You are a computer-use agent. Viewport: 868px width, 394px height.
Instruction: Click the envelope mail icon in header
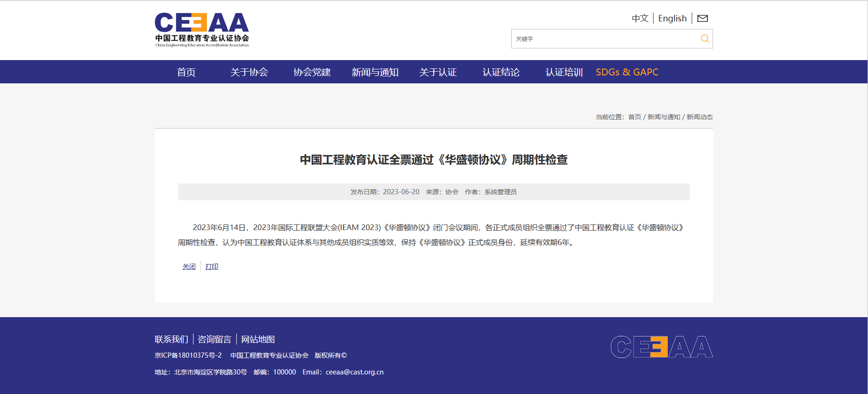(x=702, y=19)
